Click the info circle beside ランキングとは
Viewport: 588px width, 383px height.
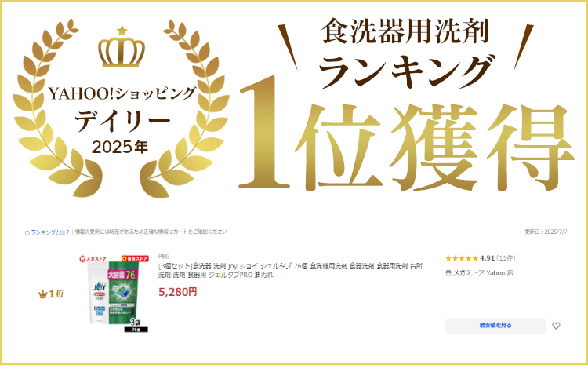pyautogui.click(x=27, y=233)
